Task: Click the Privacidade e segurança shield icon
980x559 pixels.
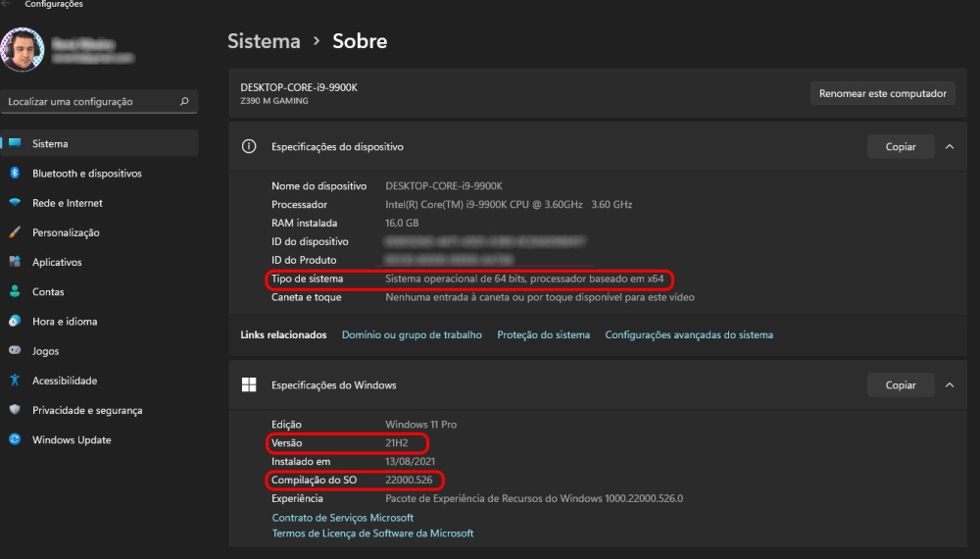Action: click(x=15, y=410)
